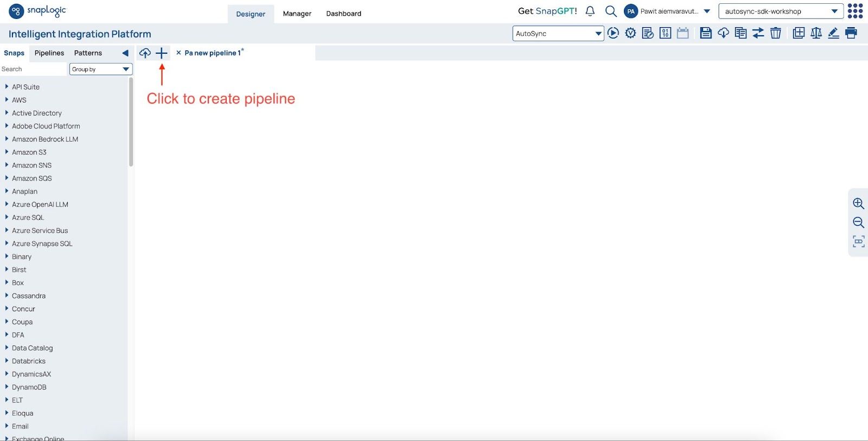This screenshot has height=441, width=868.
Task: Click the validate pipeline gear icon
Action: point(630,33)
